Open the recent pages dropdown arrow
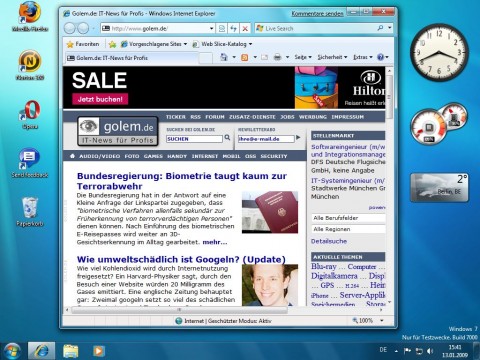 93,29
